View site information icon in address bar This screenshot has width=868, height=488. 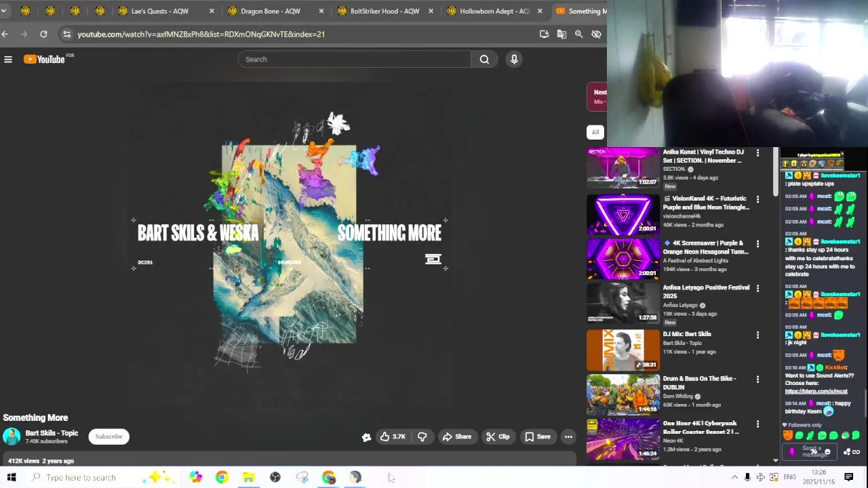pyautogui.click(x=66, y=34)
